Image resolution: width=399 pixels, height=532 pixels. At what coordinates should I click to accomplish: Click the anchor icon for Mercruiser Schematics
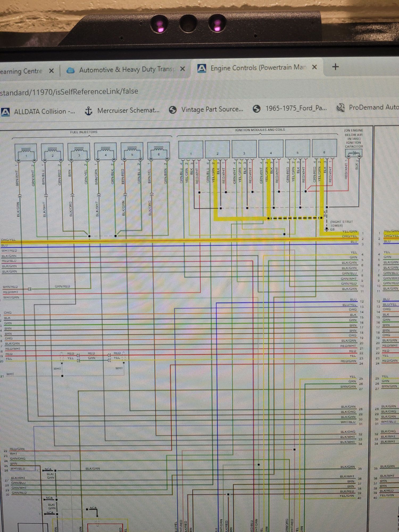(88, 111)
